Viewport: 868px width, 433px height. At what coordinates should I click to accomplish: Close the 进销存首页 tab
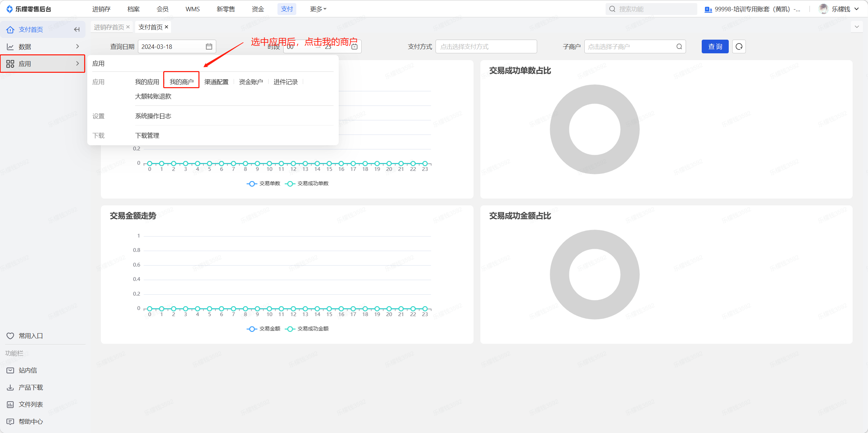tap(128, 27)
